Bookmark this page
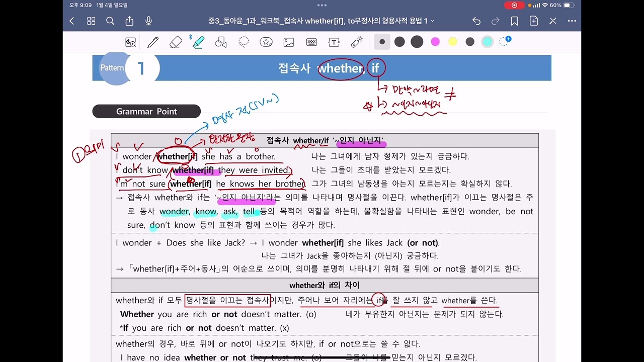This screenshot has height=362, width=644. [x=515, y=21]
